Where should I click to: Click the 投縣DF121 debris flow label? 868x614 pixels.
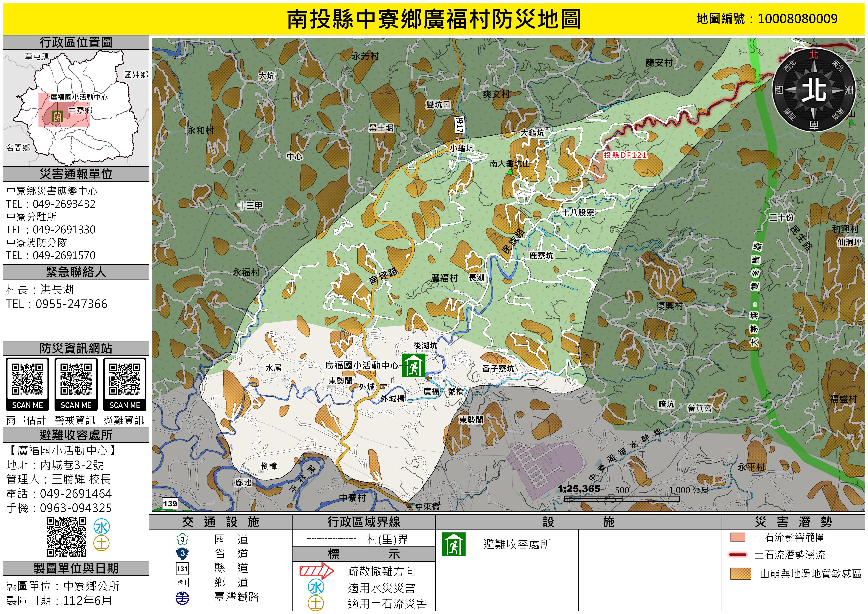(x=625, y=155)
